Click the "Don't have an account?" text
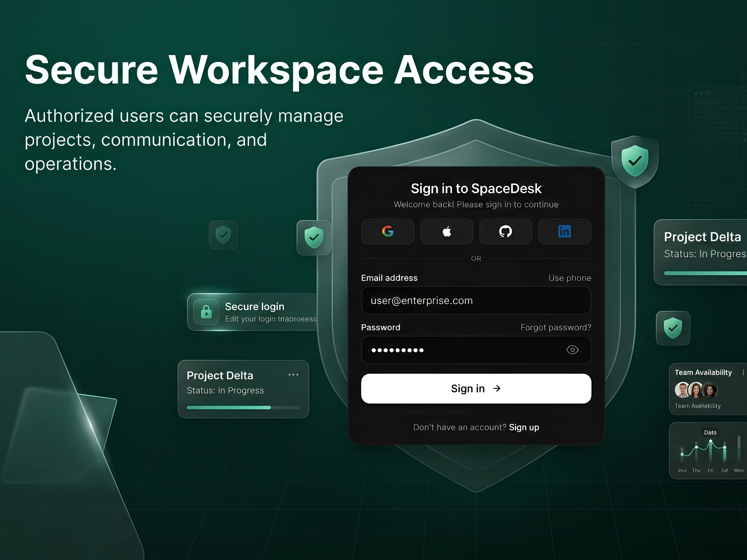Image resolution: width=747 pixels, height=560 pixels. (x=460, y=427)
